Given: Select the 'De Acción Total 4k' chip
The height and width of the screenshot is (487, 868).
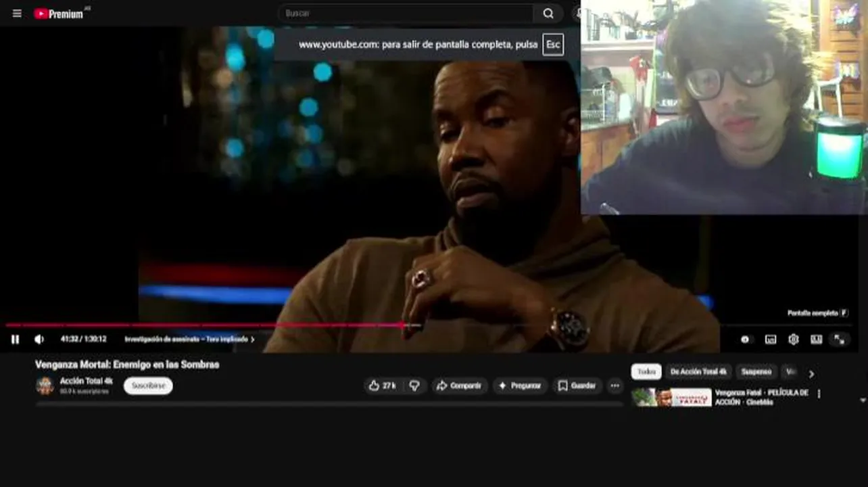Looking at the screenshot, I should coord(698,372).
